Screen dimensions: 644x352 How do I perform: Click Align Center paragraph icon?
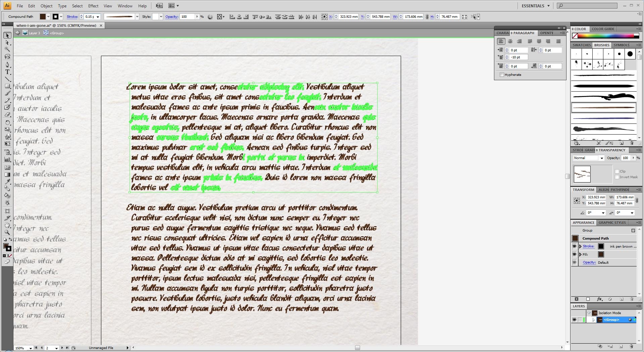point(510,41)
